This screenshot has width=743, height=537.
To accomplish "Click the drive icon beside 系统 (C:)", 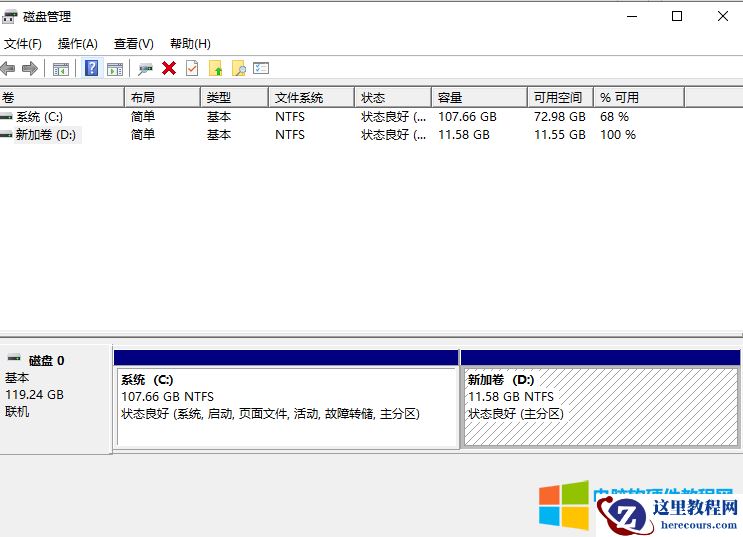I will [x=7, y=116].
